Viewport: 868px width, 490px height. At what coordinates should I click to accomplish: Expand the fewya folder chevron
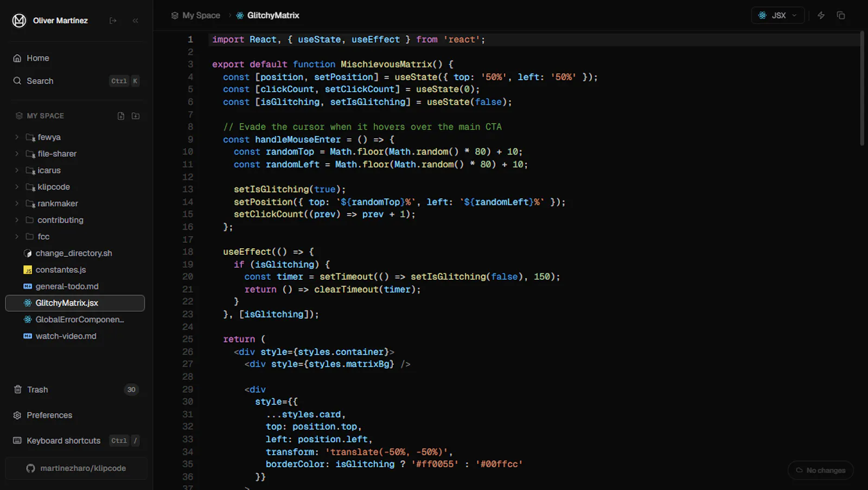click(x=17, y=137)
